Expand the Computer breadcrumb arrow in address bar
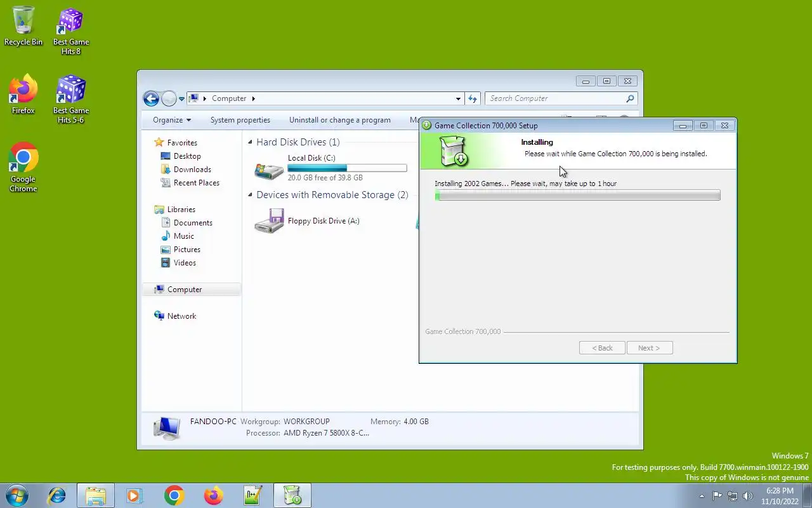Image resolution: width=812 pixels, height=508 pixels. click(x=254, y=98)
